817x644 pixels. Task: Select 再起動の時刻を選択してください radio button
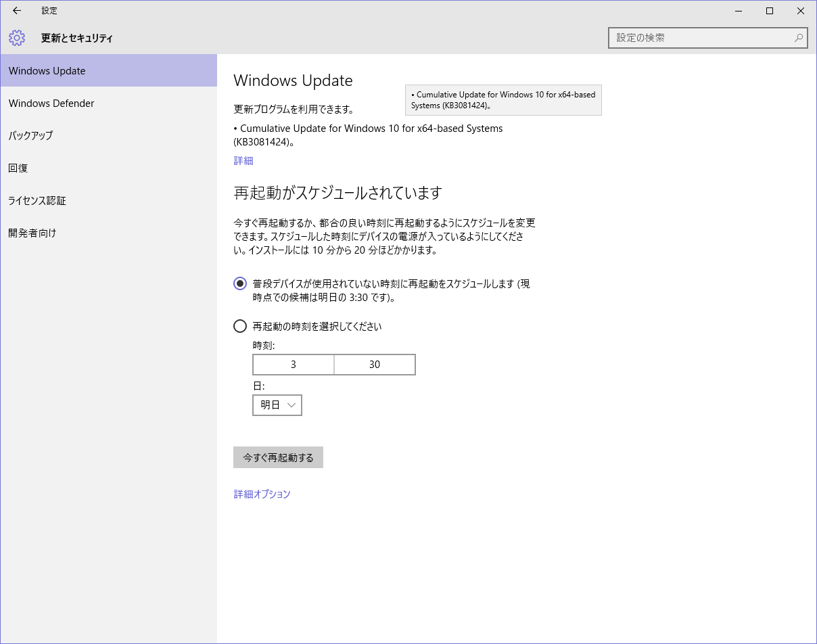[x=240, y=326]
